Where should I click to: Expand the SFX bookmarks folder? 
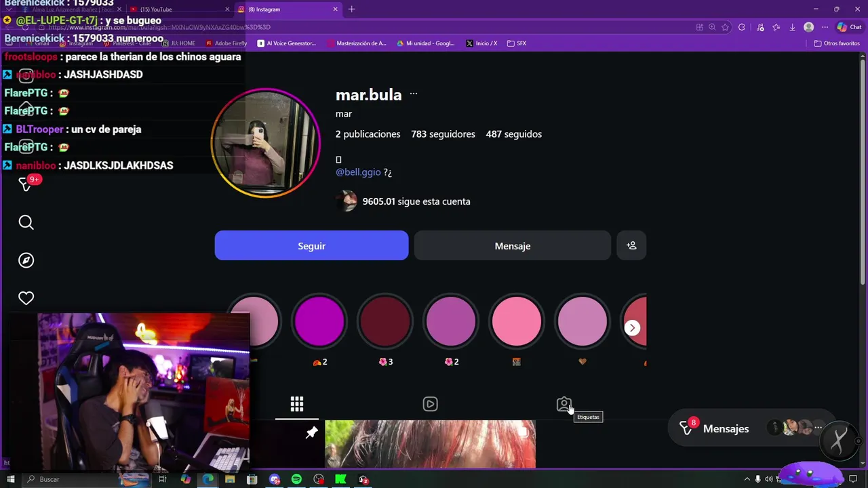tap(517, 43)
